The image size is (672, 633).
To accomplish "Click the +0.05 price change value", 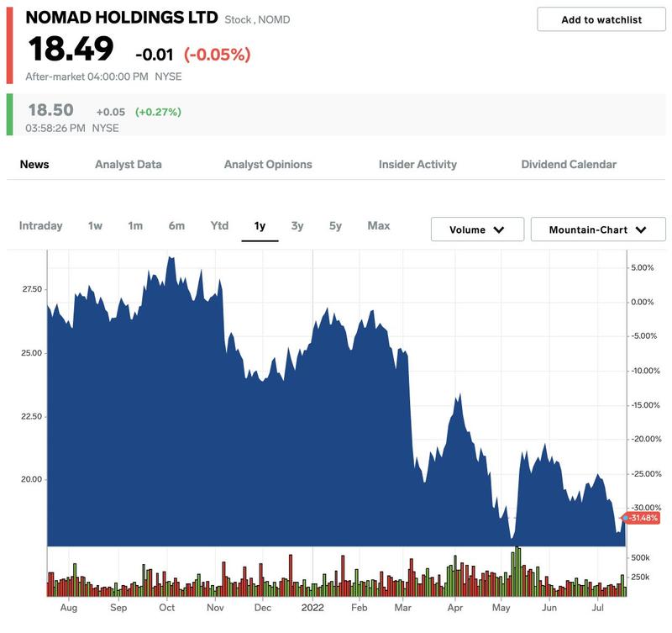I will pyautogui.click(x=111, y=112).
